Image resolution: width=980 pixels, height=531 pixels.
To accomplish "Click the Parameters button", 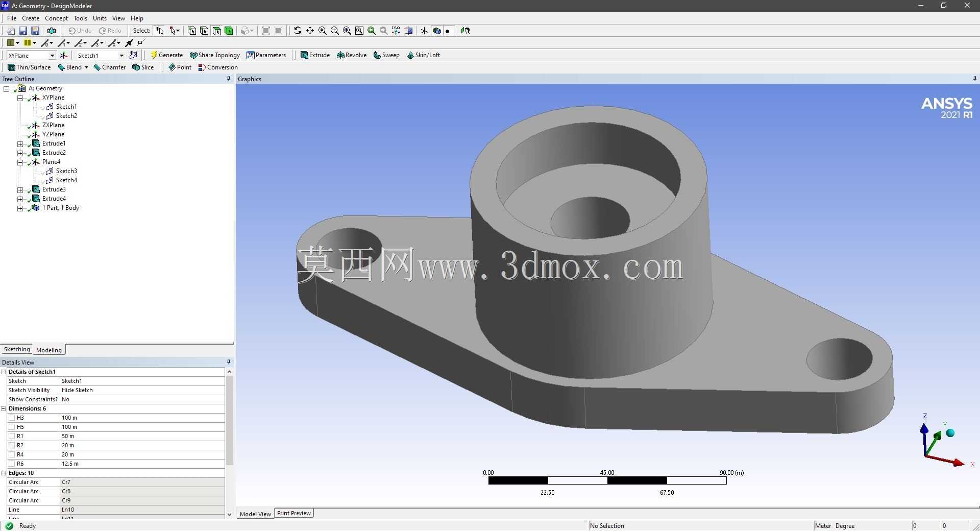I will pyautogui.click(x=266, y=55).
